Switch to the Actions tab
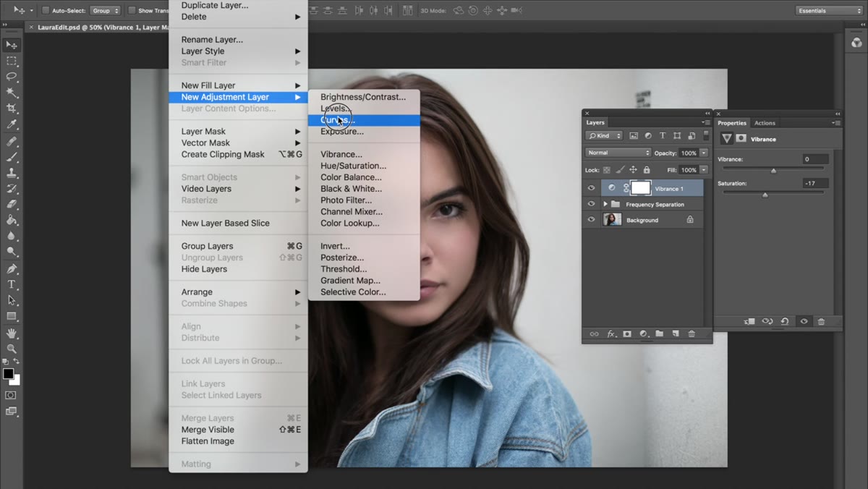Screen dimensions: 868x489 coord(765,123)
